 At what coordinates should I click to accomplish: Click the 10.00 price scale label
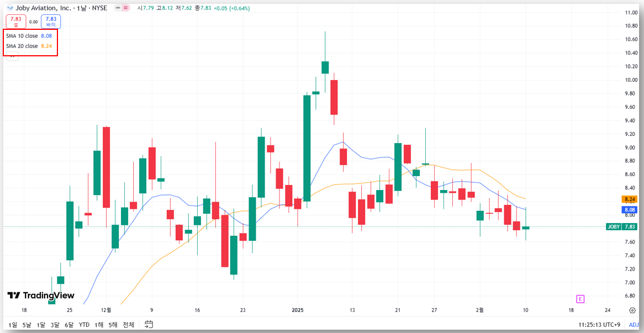point(630,80)
